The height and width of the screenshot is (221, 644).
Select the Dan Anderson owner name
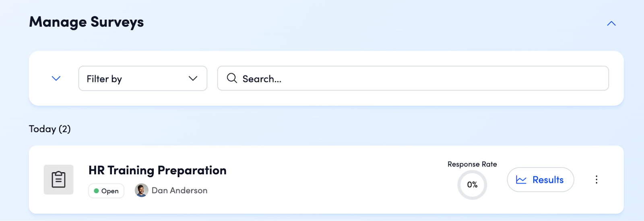[x=180, y=190]
